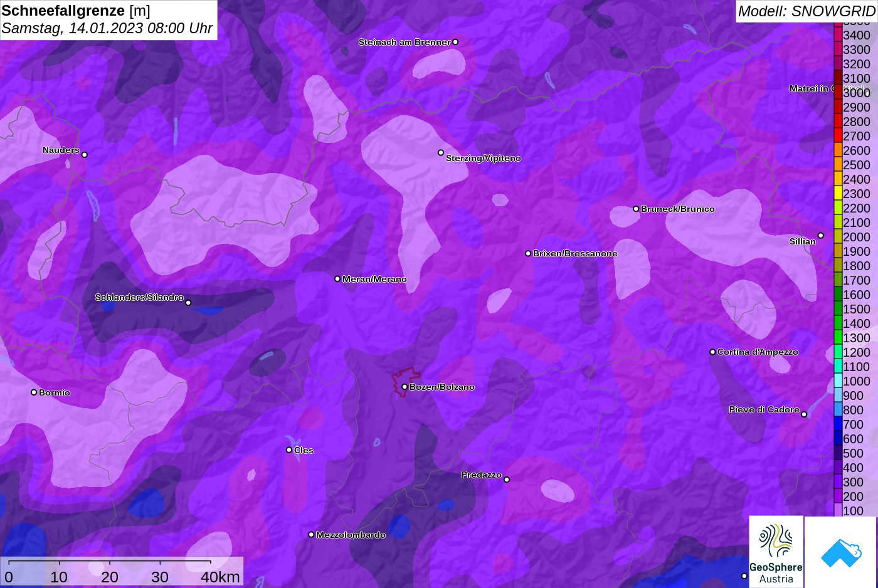Select the yellow 2300 legend color swatch
Image resolution: width=878 pixels, height=588 pixels.
(838, 194)
